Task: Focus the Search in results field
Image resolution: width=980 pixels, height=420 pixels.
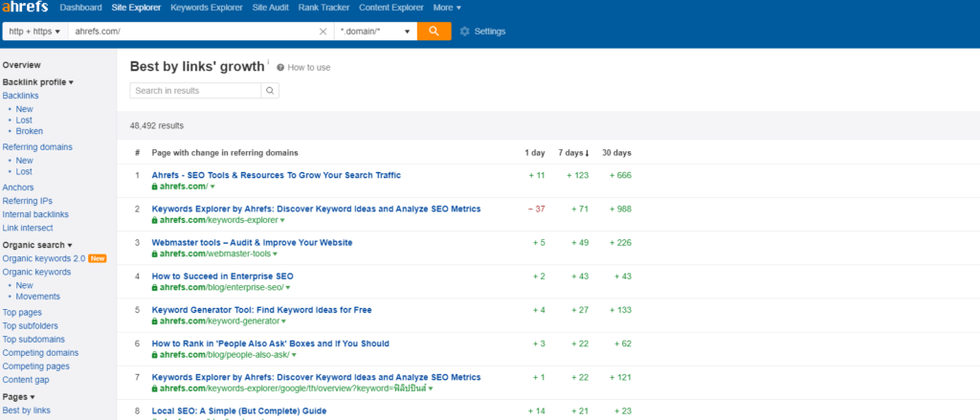Action: 195,91
